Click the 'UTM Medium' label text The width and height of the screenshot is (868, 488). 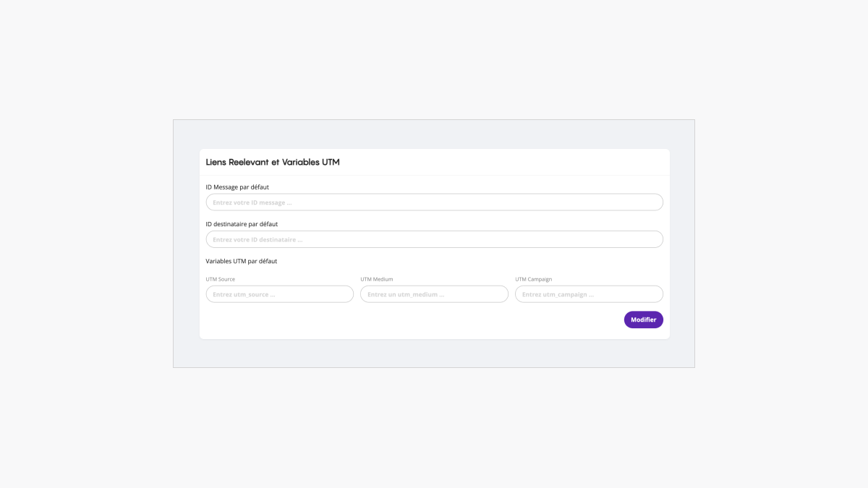tap(376, 279)
